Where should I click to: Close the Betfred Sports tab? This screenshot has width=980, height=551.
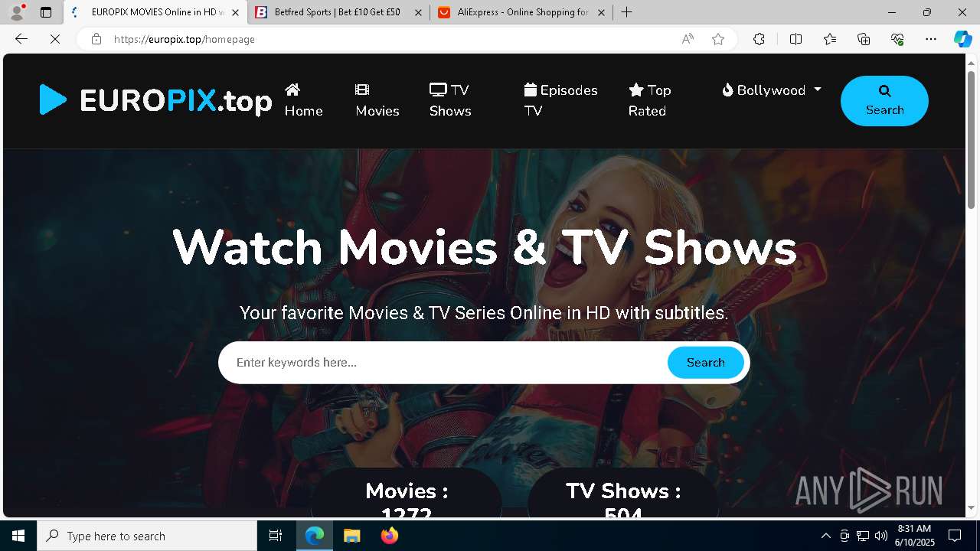click(x=418, y=12)
